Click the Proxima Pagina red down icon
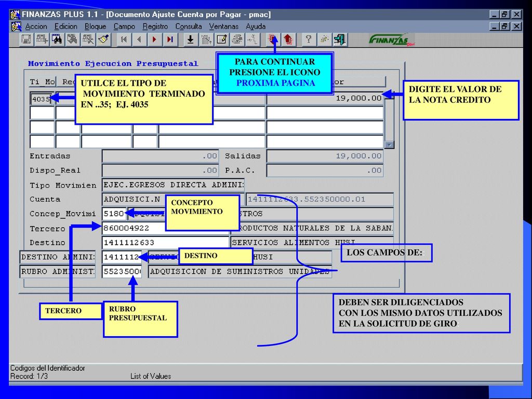This screenshot has height=399, width=532. pyautogui.click(x=273, y=39)
